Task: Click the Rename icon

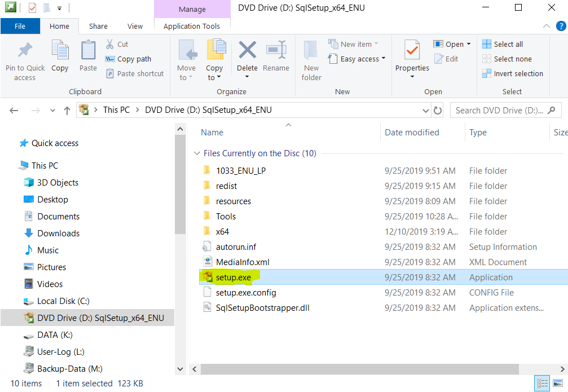Action: coord(276,50)
